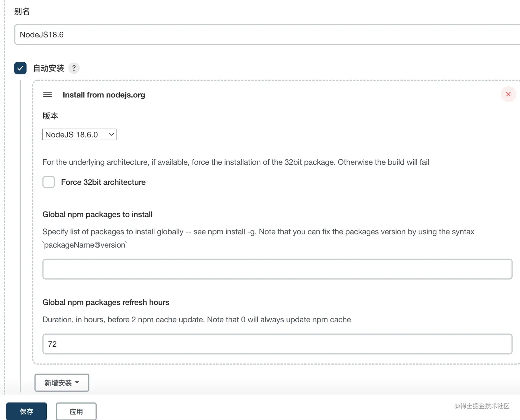
Task: Open the NodeJS 18.6.0 version dropdown
Action: click(x=79, y=134)
